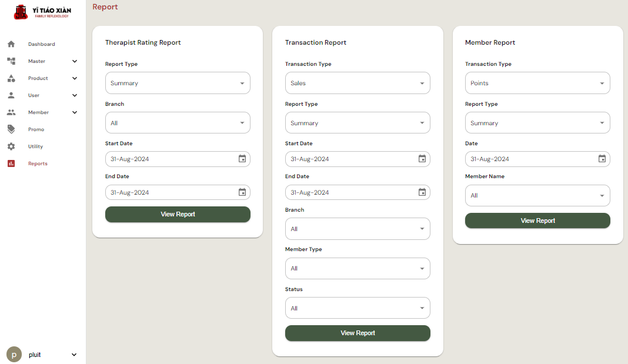The height and width of the screenshot is (364, 628).
Task: Click the pluit user avatar
Action: [x=14, y=355]
